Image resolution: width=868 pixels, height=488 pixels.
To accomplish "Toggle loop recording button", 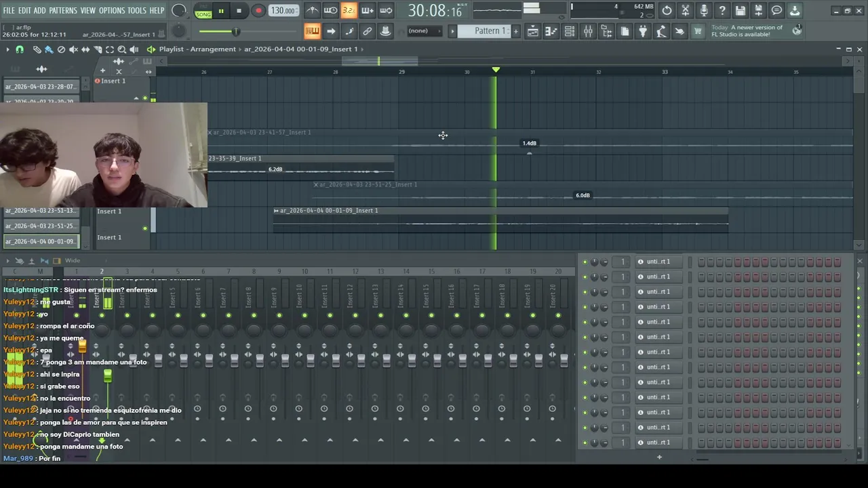I will tap(385, 10).
